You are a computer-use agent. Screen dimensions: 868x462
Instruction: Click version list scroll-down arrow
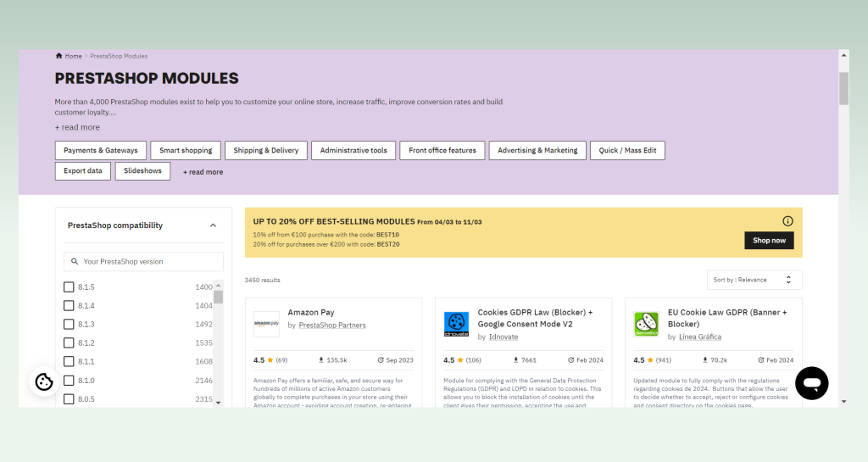(218, 403)
